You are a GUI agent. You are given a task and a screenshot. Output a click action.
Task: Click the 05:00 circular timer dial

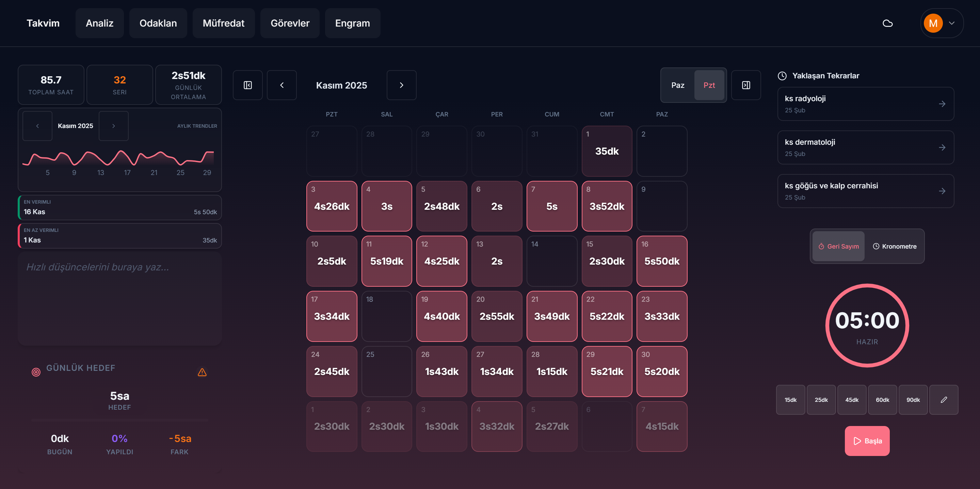(x=867, y=325)
